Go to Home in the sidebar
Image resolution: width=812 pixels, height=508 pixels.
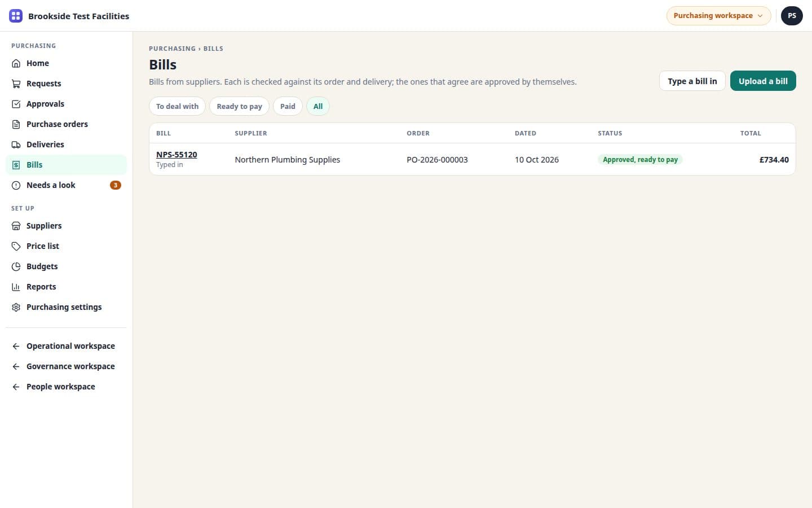66,63
